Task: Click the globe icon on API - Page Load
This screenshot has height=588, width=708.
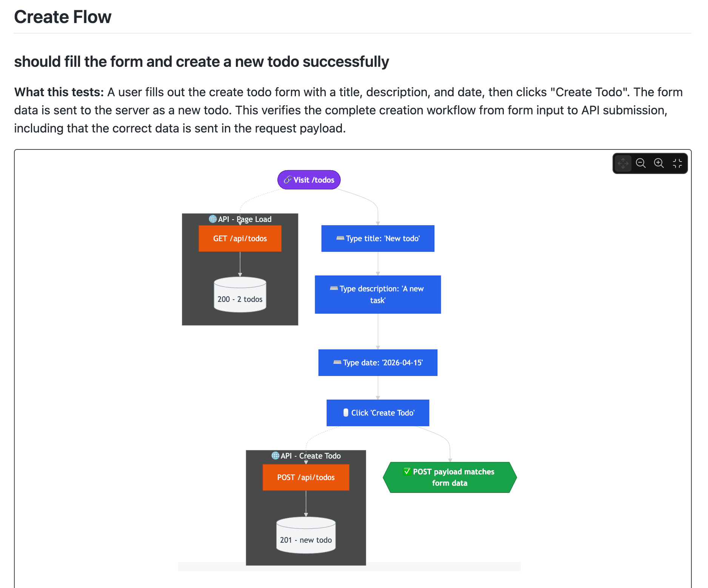Action: [212, 219]
